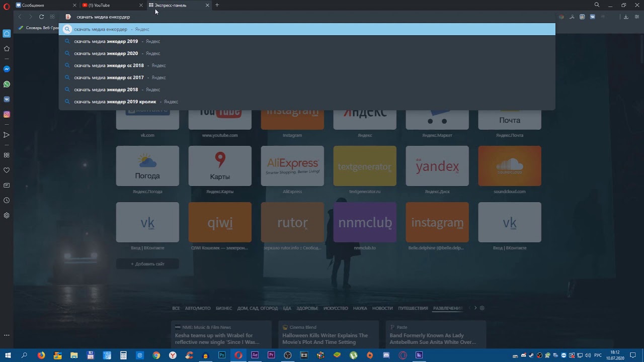The width and height of the screenshot is (644, 362).
Task: Go back with the back arrow
Action: 20,17
